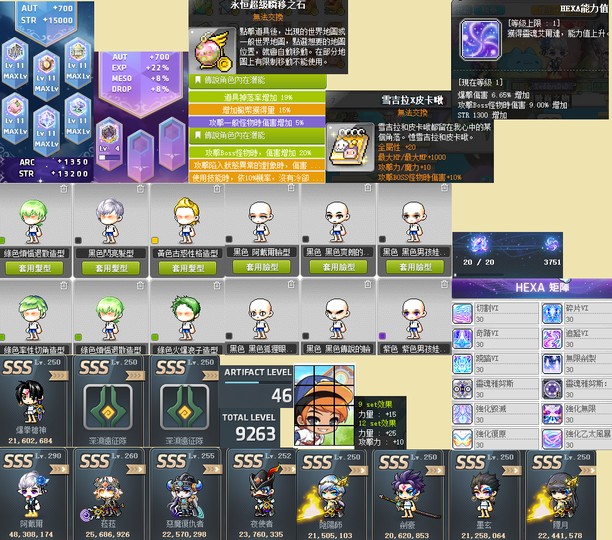Click the yellow swatch on 黃色古惑性格造型 card
This screenshot has height=540, width=612.
click(155, 240)
